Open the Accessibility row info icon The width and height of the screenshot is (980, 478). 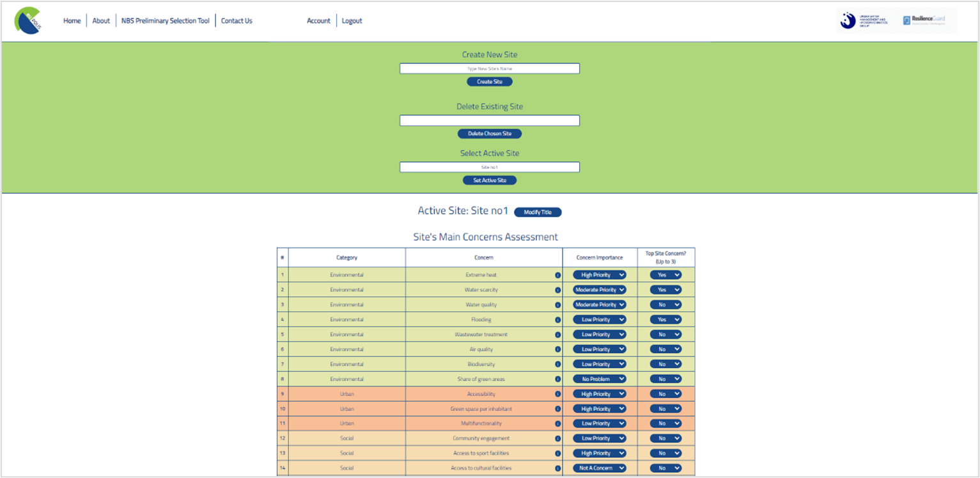557,394
